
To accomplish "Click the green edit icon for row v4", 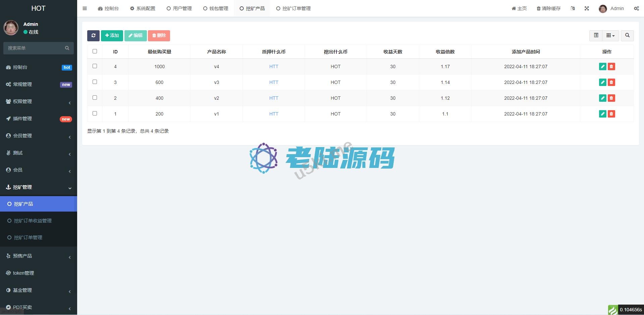I will click(x=602, y=66).
